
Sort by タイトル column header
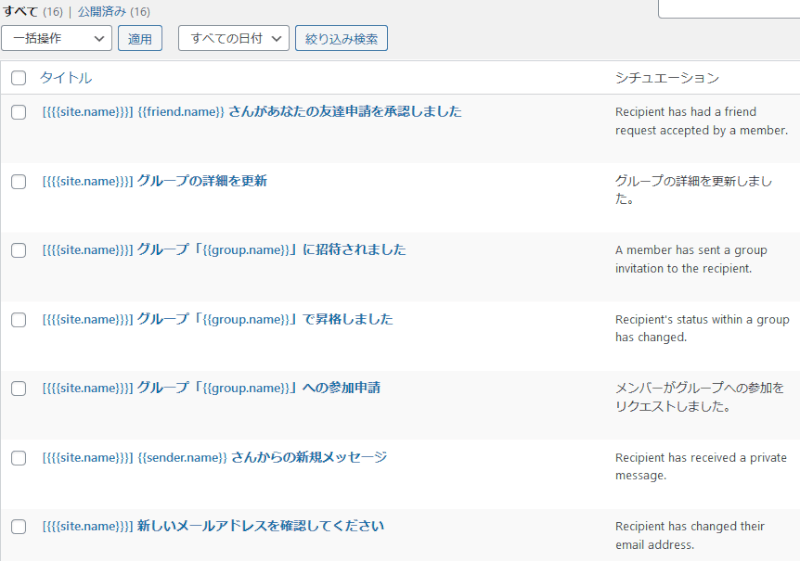pos(66,78)
